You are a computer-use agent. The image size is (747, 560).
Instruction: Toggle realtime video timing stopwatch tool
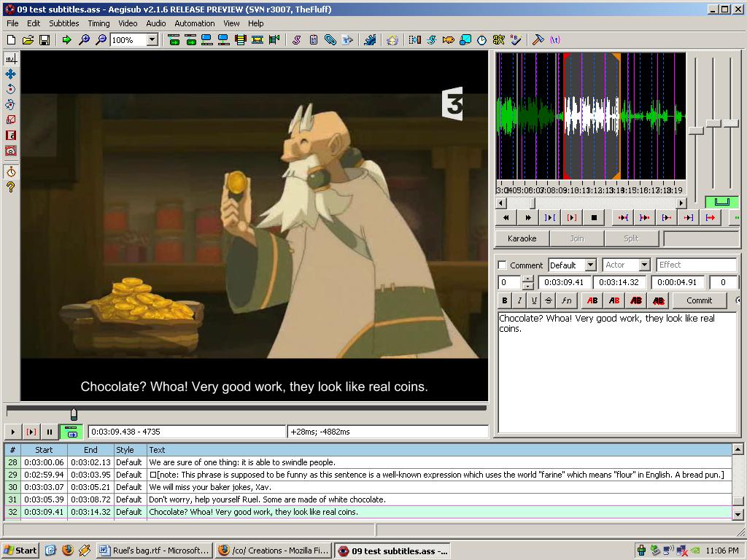(11, 172)
